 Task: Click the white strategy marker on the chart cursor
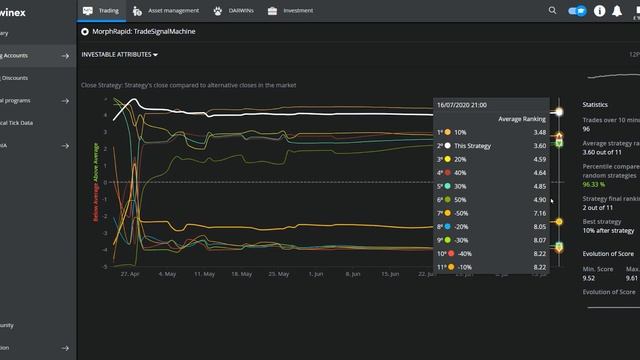(x=559, y=112)
